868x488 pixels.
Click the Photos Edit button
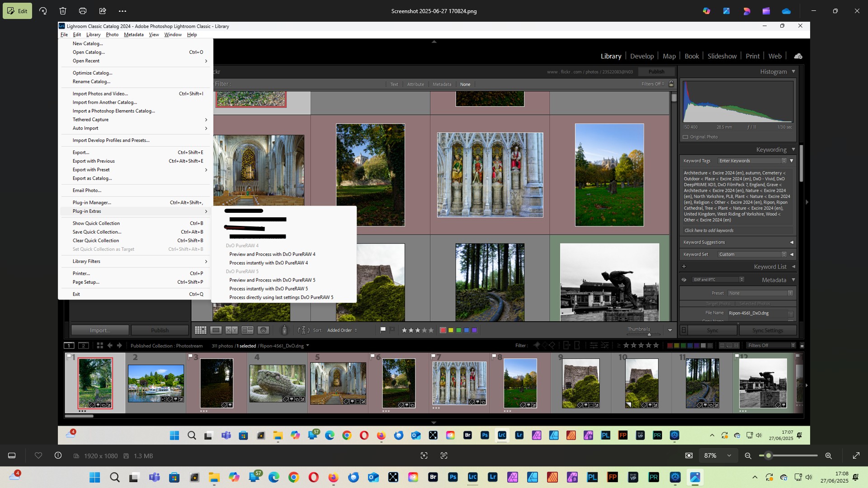click(x=17, y=11)
